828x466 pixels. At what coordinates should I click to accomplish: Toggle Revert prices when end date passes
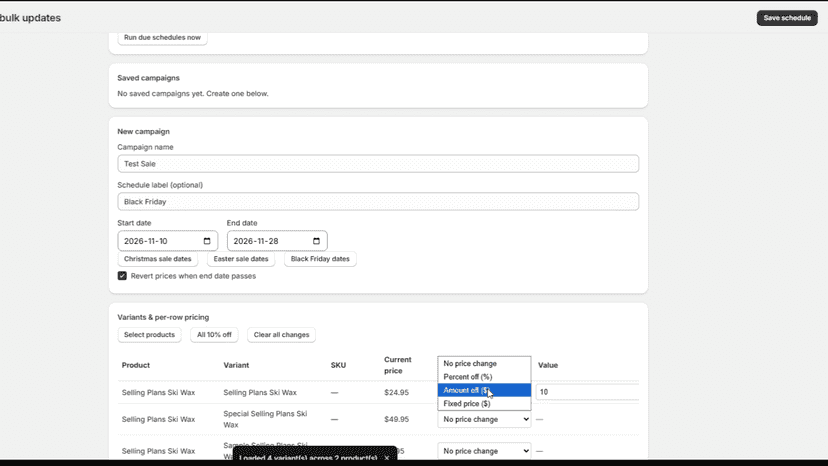pyautogui.click(x=122, y=276)
